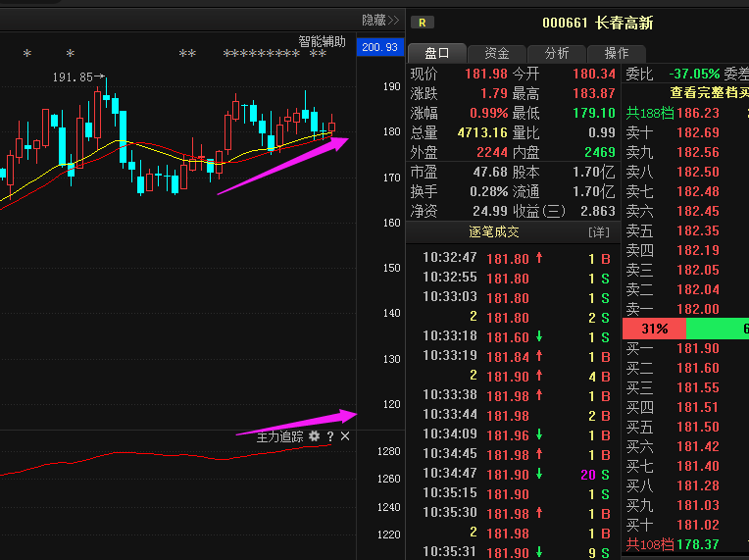
Task: Open trade details via [详] link
Action: coord(599,232)
